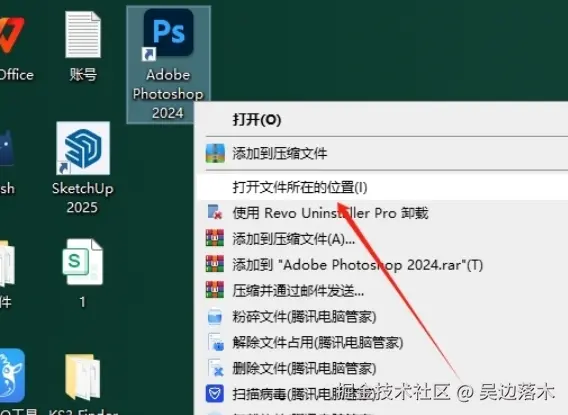This screenshot has width=568, height=415.
Task: Click the archive icon beside first 添加到压缩文件
Action: click(x=215, y=153)
